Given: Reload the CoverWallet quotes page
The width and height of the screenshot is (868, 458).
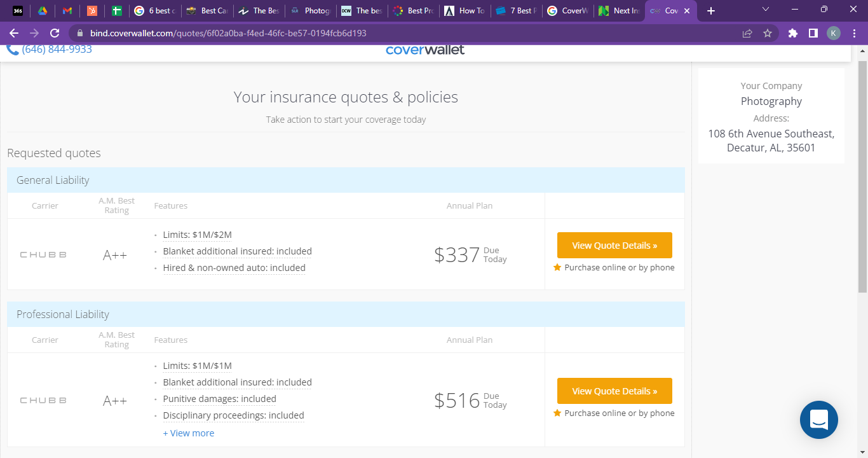Looking at the screenshot, I should 55,33.
